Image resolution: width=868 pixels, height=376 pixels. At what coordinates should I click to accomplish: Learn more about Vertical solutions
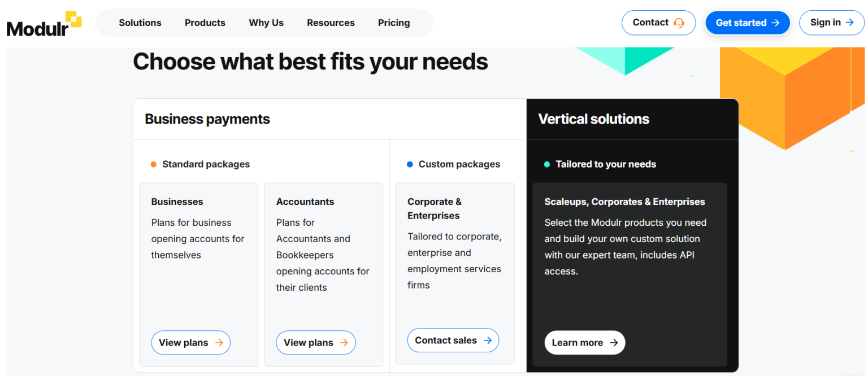(584, 343)
